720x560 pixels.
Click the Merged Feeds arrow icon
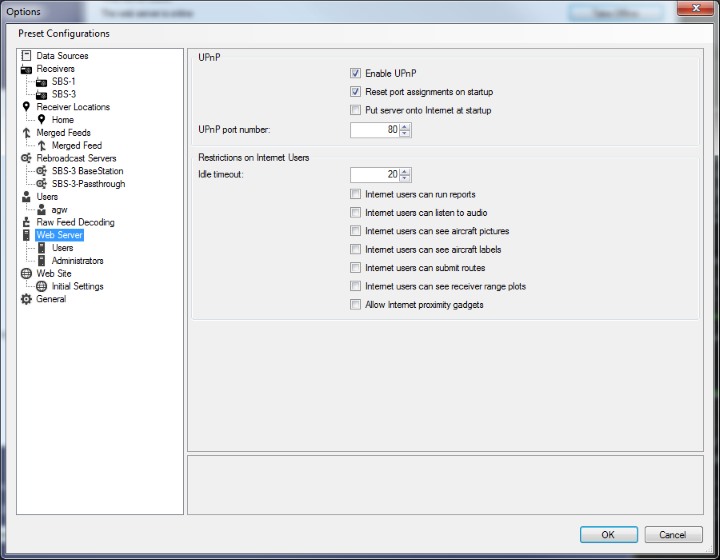pos(27,133)
